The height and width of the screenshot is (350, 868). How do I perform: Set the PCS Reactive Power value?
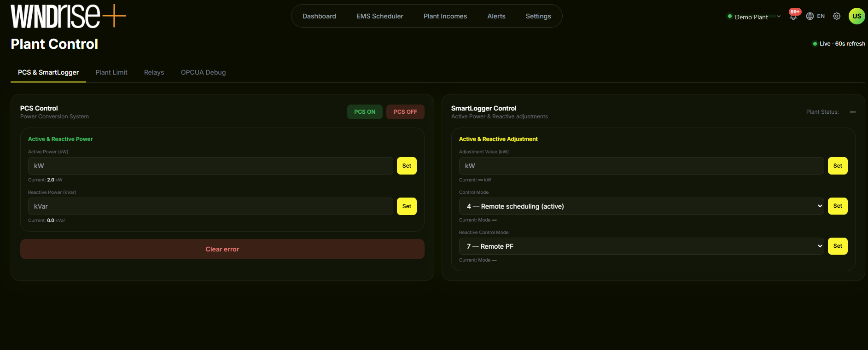407,206
